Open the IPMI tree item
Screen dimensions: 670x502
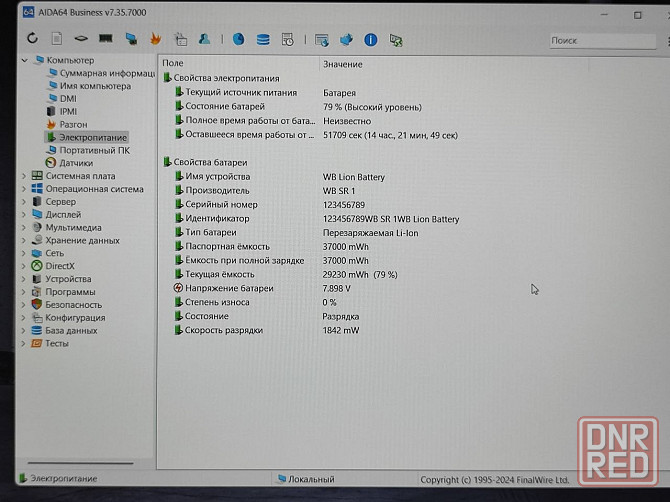(x=68, y=112)
